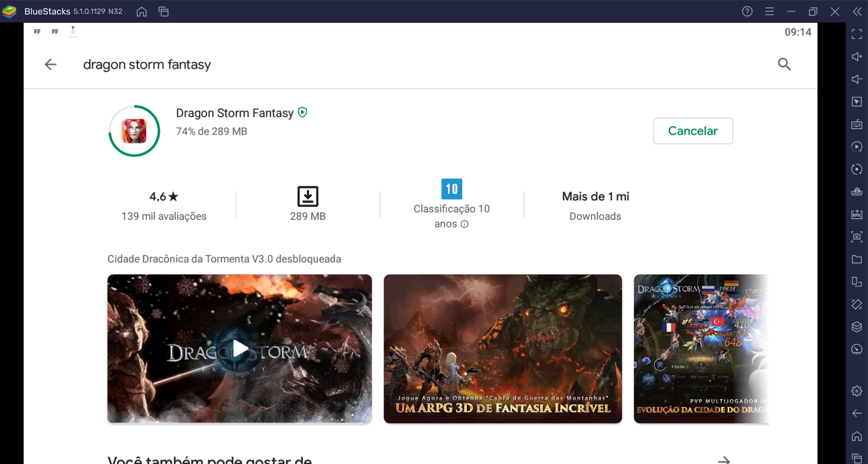Open the multi-instance tabs icon in title bar
Viewport: 868px width, 464px height.
point(164,12)
